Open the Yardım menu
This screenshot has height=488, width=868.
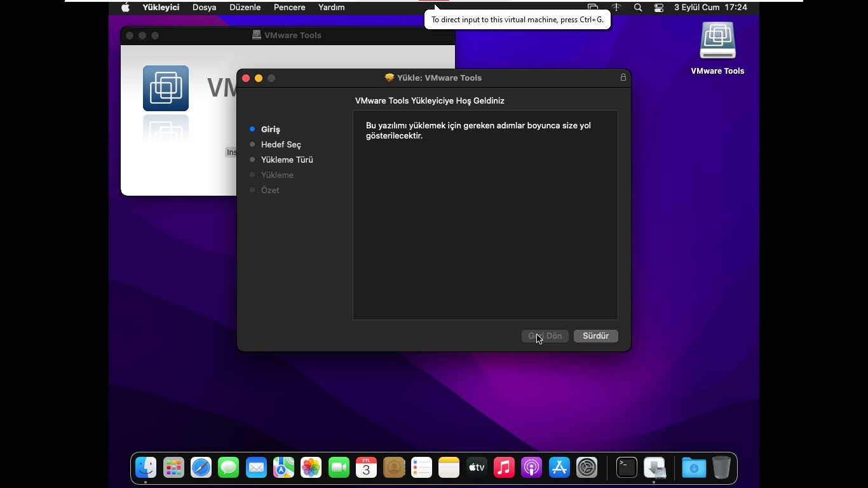[332, 8]
